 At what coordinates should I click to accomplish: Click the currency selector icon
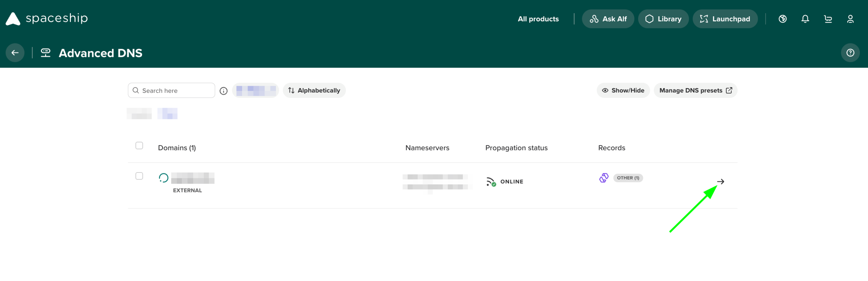click(783, 19)
